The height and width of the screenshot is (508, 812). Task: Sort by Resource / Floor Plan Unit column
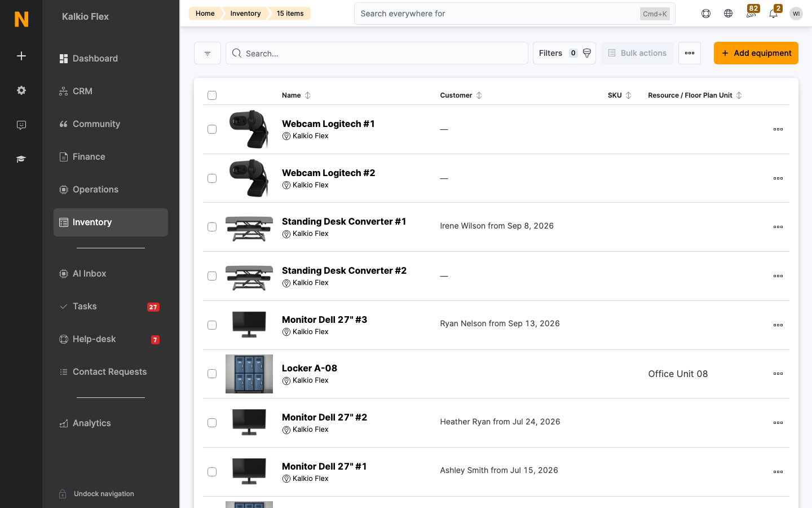[x=695, y=95]
